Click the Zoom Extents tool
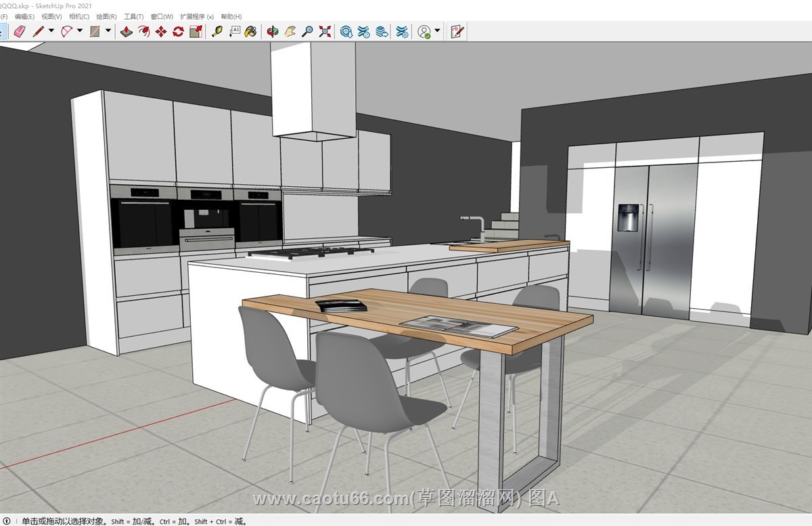The width and height of the screenshot is (812, 526). pyautogui.click(x=325, y=31)
